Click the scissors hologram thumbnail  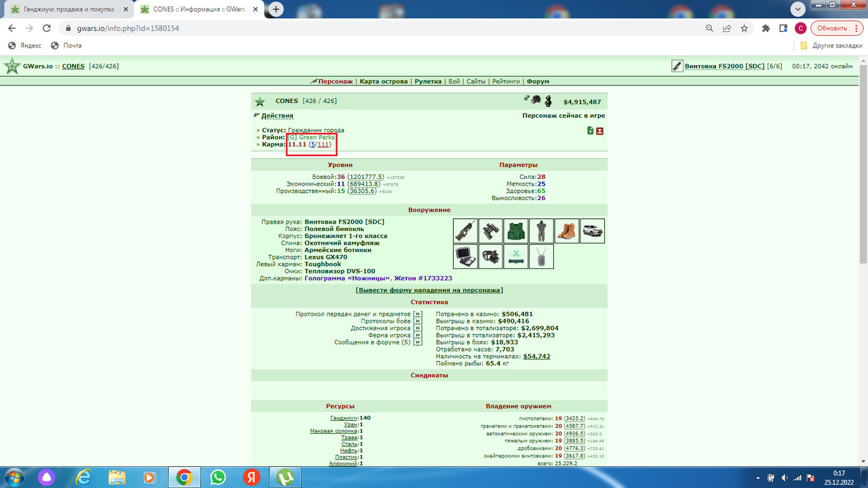[x=516, y=256]
